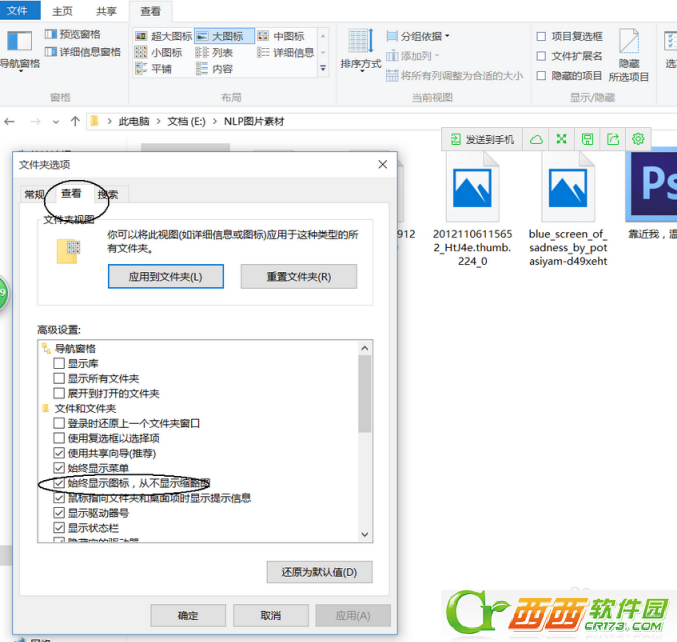The width and height of the screenshot is (677, 642).
Task: Open the Add columns (添加列) dropdown
Action: (x=413, y=56)
